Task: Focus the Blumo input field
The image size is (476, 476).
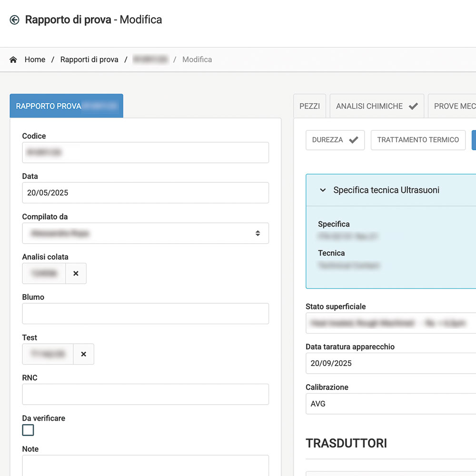Action: tap(145, 314)
